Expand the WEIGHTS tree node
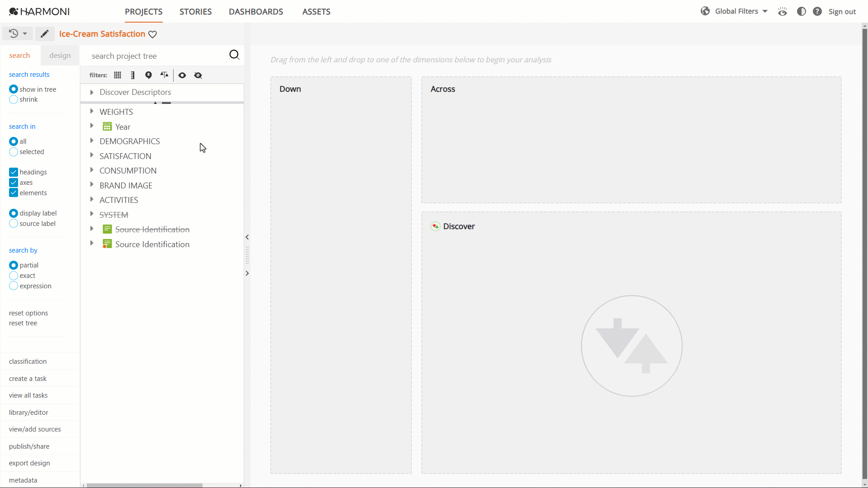This screenshot has width=868, height=488. point(92,111)
